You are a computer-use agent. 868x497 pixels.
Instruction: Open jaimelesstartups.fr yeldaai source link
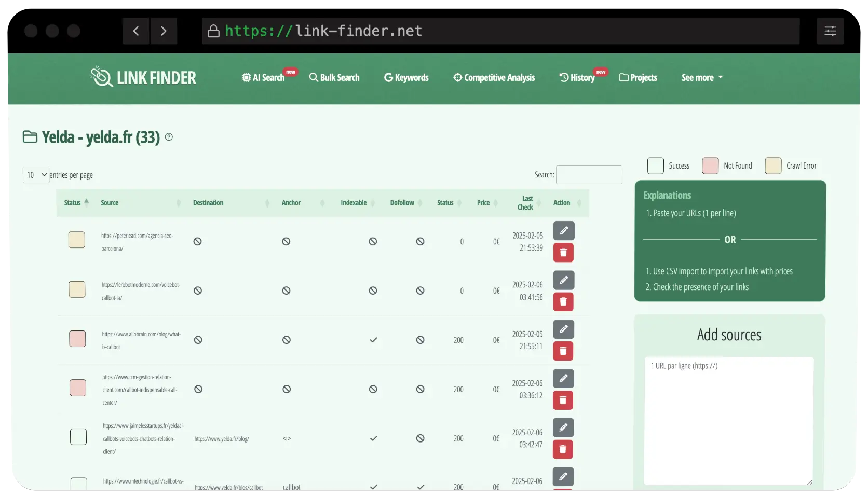(144, 439)
